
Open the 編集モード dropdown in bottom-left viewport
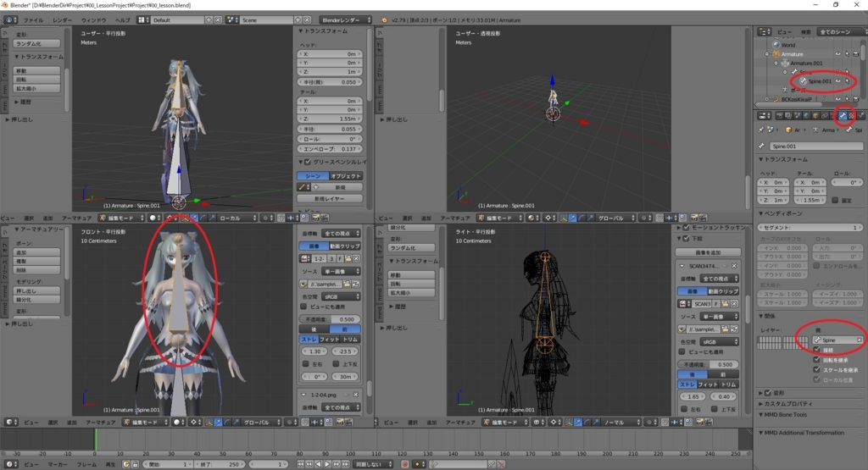[x=145, y=422]
